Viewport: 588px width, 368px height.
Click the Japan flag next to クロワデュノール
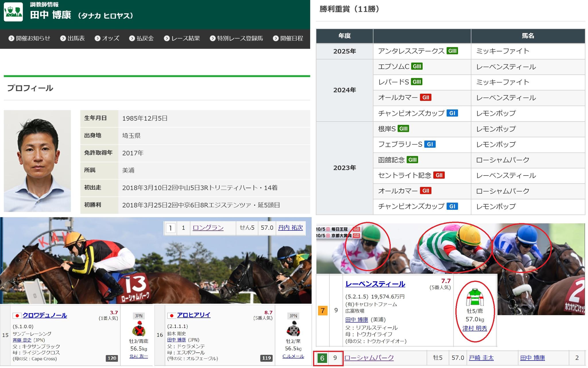click(17, 316)
